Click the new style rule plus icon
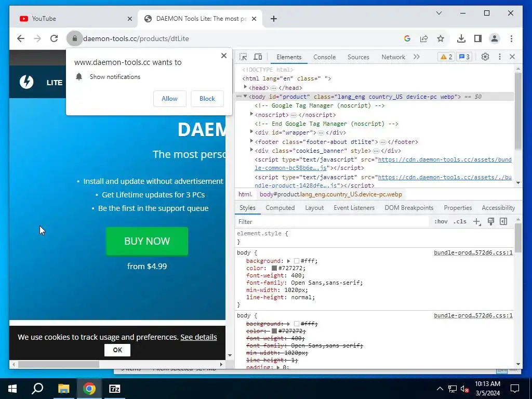 pyautogui.click(x=477, y=221)
